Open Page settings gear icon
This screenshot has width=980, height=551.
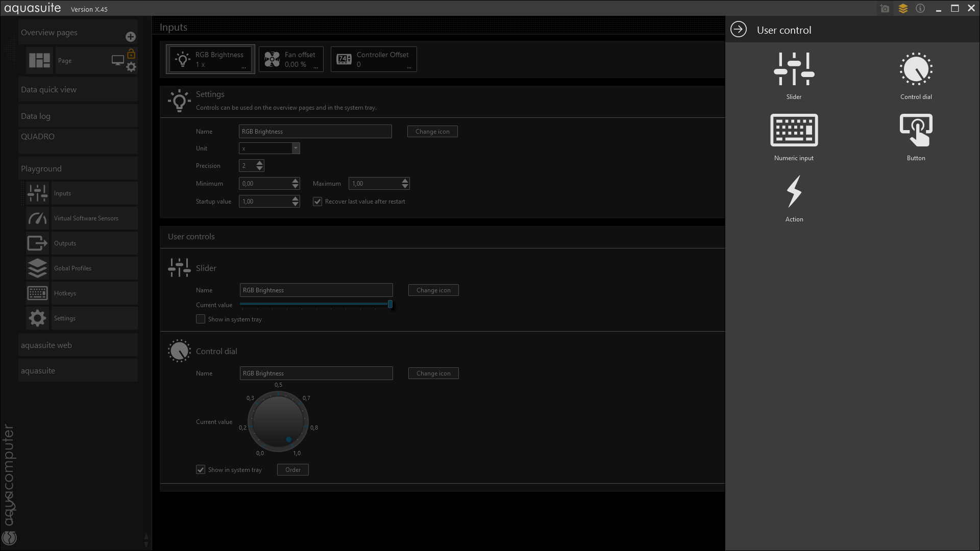pyautogui.click(x=131, y=67)
